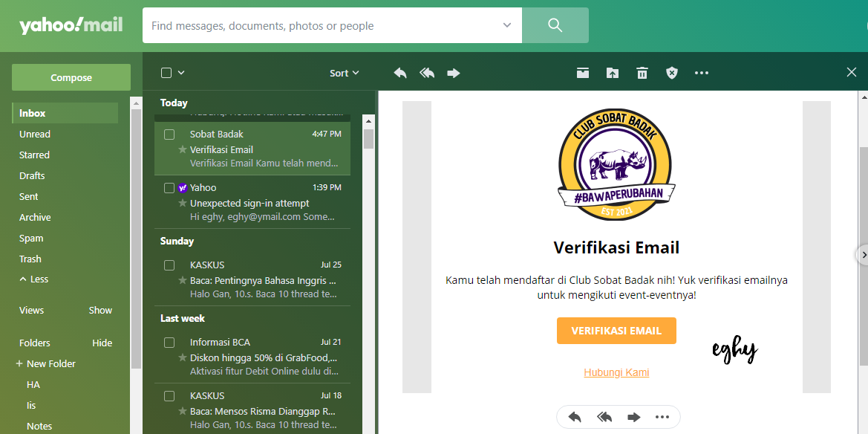The image size is (868, 434).
Task: Move the message to a folder
Action: [613, 73]
